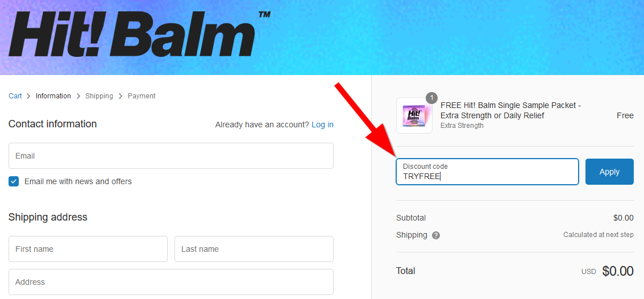Focus the Address input field
The height and width of the screenshot is (299, 644).
click(x=171, y=282)
